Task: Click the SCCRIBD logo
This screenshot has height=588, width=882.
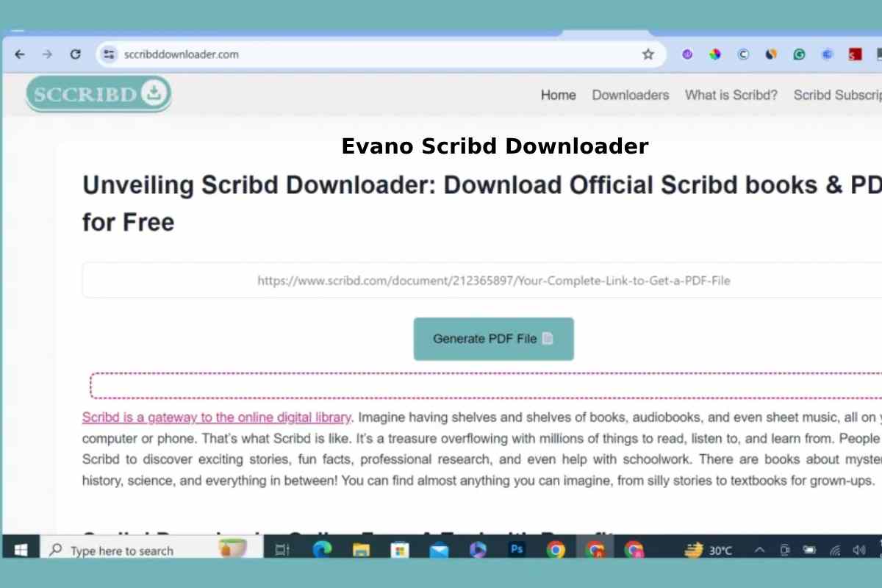Action: (98, 94)
